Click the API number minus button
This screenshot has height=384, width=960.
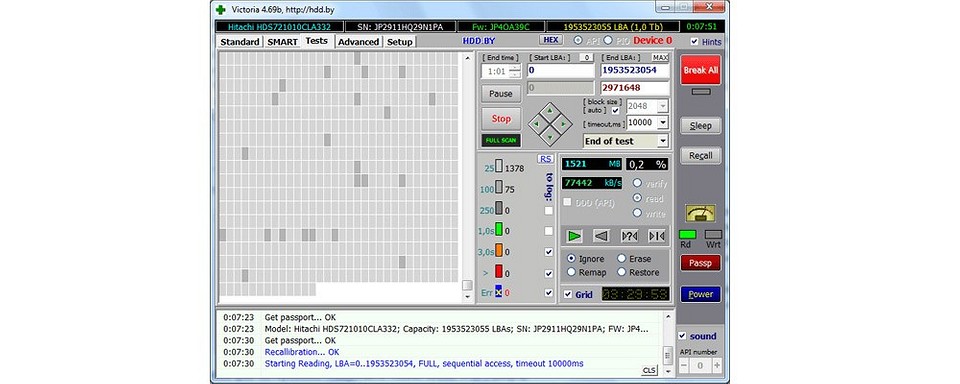pos(684,366)
